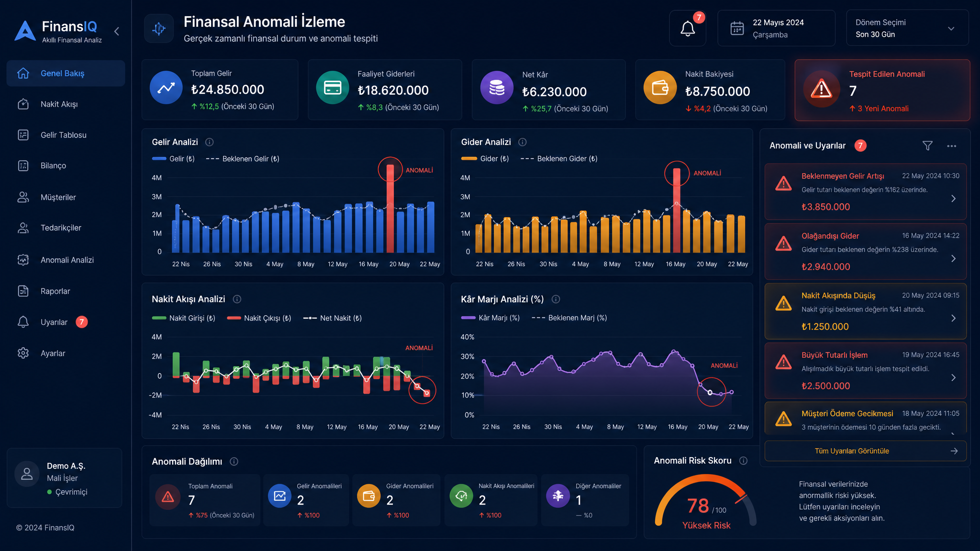The image size is (980, 551).
Task: Expand the Olağandışı Gider alert chevron
Action: click(x=953, y=258)
